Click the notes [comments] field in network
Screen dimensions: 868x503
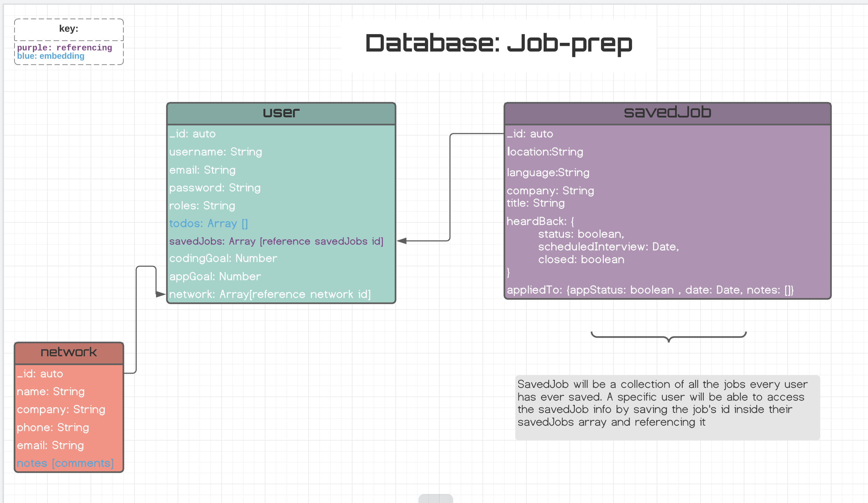tap(65, 463)
